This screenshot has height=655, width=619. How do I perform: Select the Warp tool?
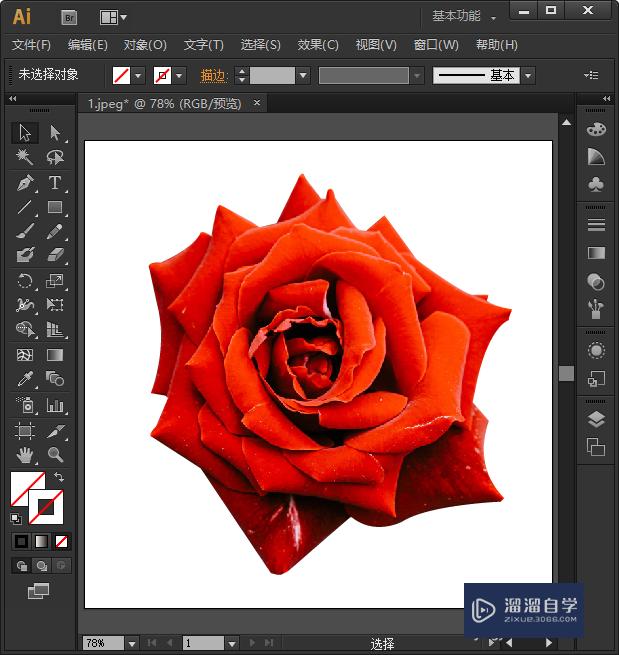pos(25,305)
